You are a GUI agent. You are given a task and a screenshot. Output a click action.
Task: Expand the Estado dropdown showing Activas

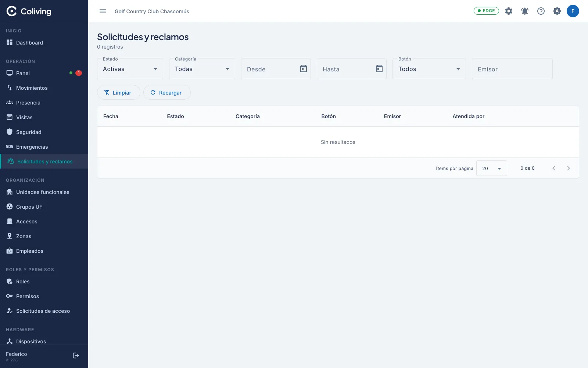[130, 69]
